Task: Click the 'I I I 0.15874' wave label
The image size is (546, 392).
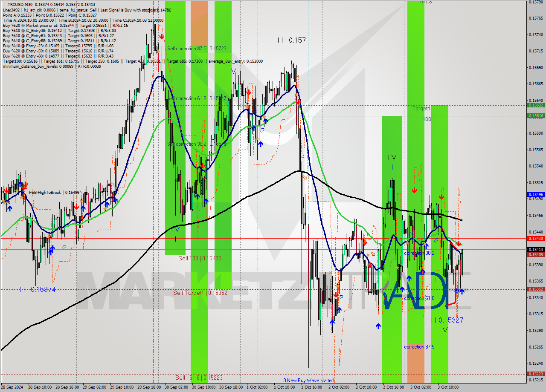Action: (38, 289)
